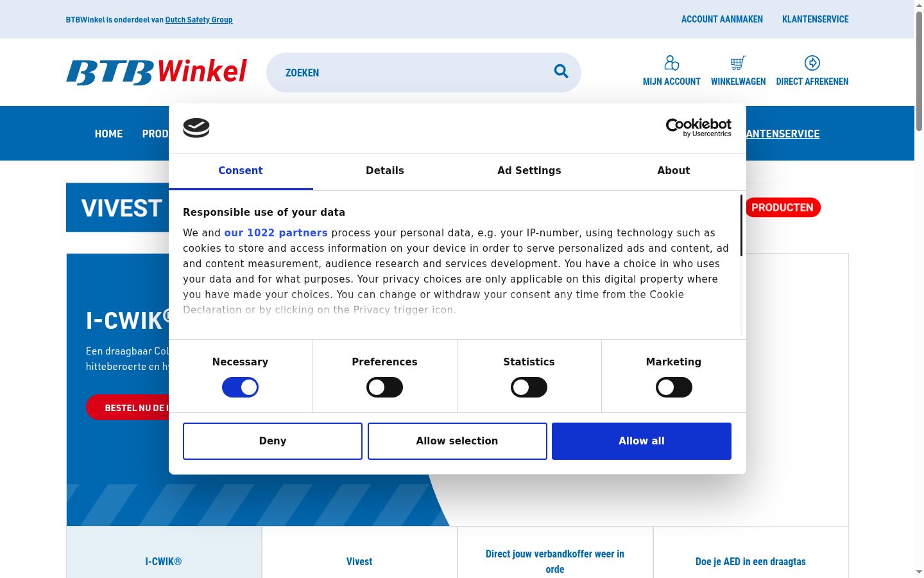Click ACCOUNT AANMAKEN link

tap(722, 19)
